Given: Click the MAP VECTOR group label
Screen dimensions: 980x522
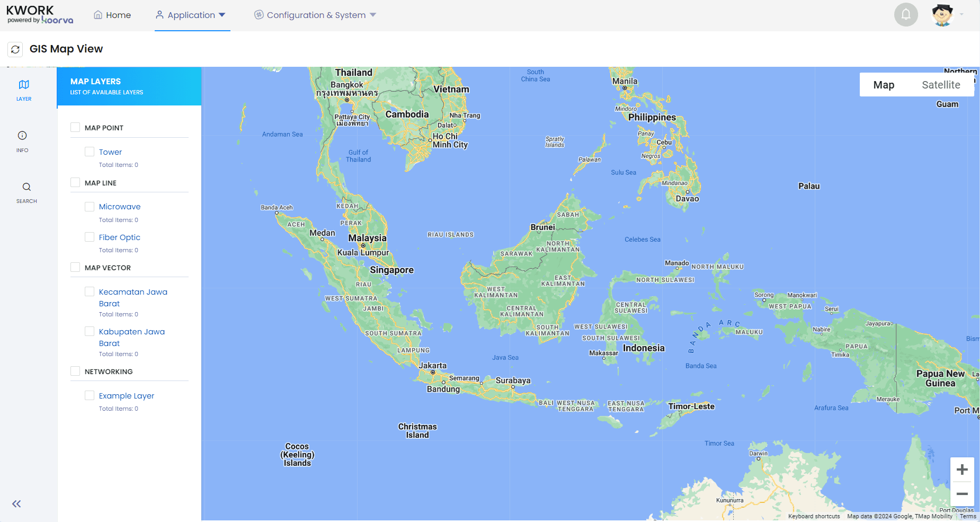Looking at the screenshot, I should [x=108, y=268].
